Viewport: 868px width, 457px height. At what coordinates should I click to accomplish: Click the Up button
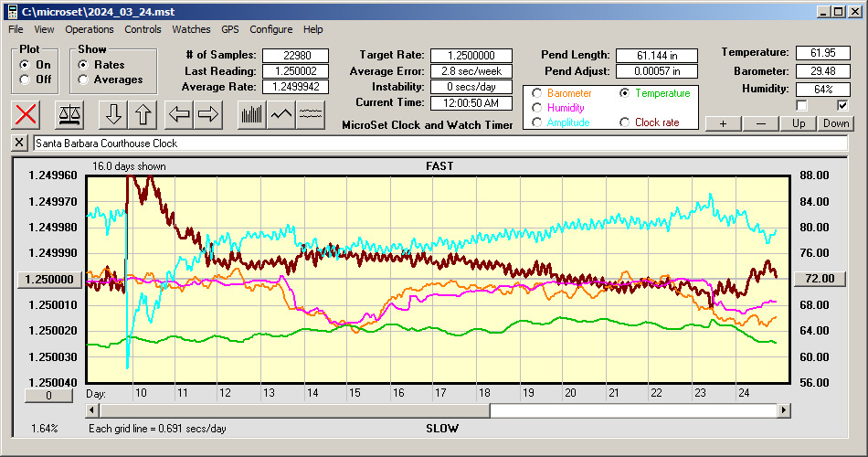[799, 123]
